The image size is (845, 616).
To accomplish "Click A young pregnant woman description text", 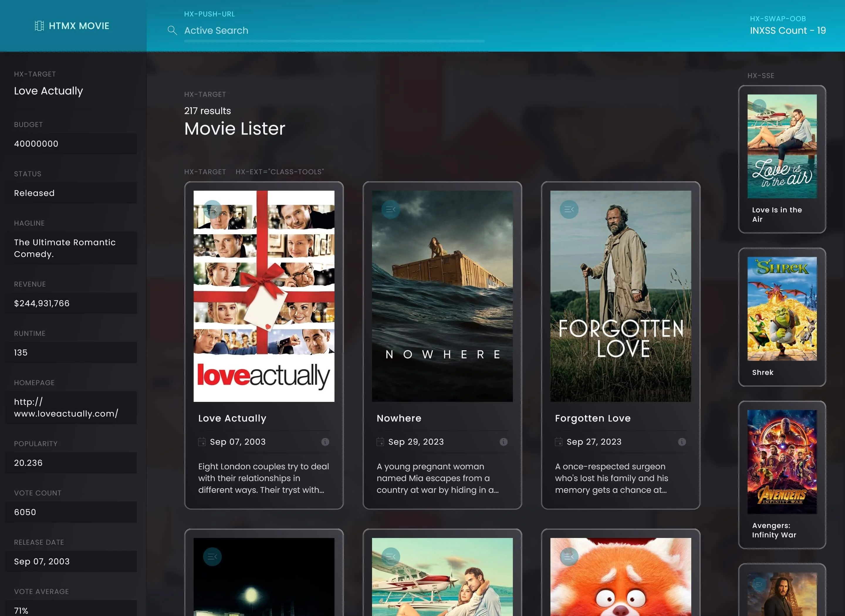I will [438, 478].
